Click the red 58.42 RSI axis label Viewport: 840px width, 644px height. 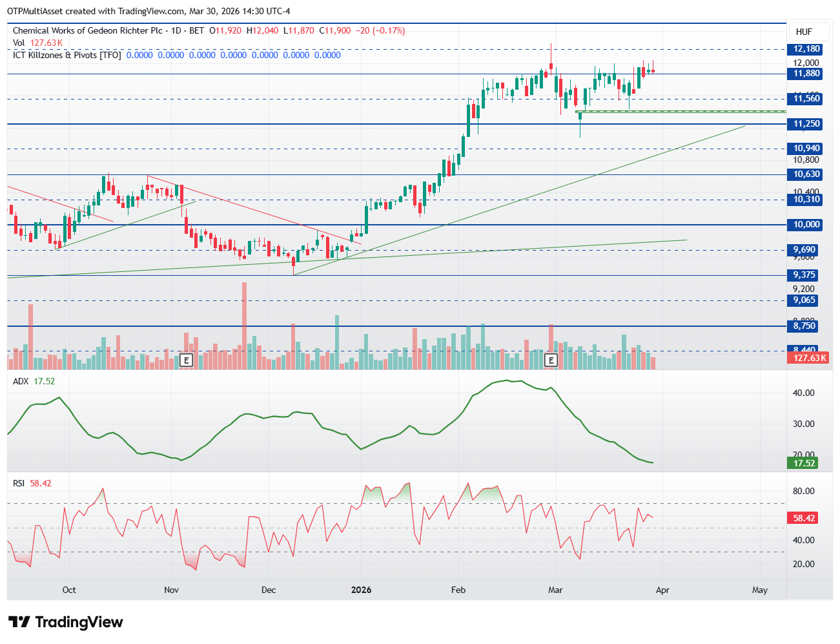[804, 518]
